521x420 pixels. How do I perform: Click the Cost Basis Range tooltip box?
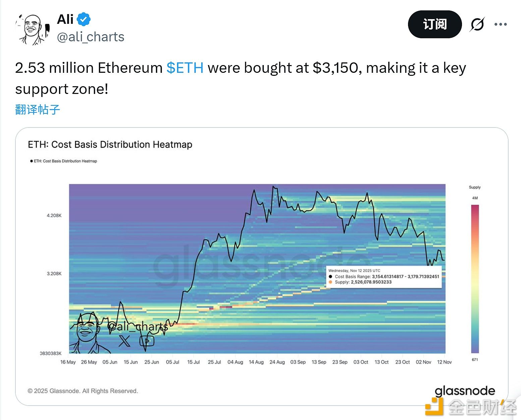click(x=384, y=276)
